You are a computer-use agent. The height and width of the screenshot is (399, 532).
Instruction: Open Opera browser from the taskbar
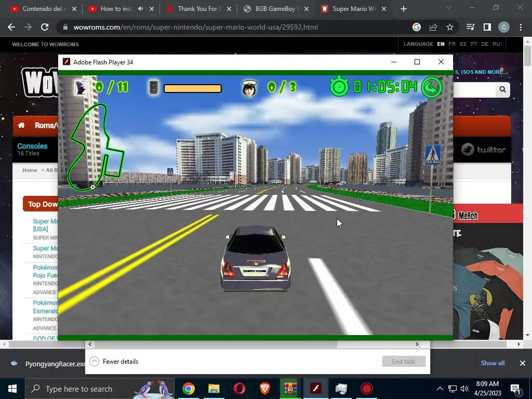point(239,389)
